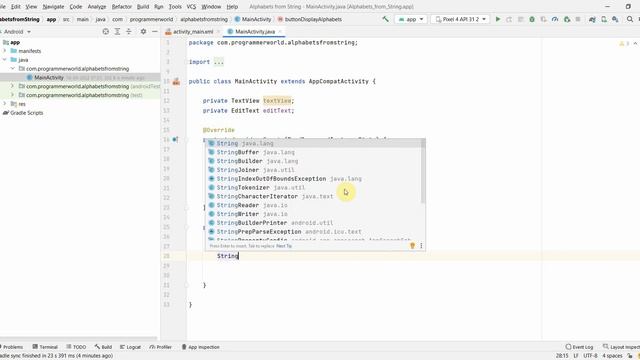Expand the res folder
The height and width of the screenshot is (360, 640).
(4, 104)
